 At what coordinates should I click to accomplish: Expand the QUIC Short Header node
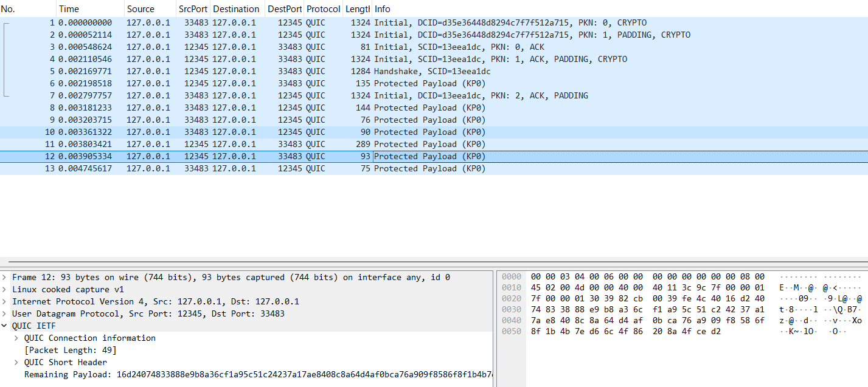click(x=17, y=362)
